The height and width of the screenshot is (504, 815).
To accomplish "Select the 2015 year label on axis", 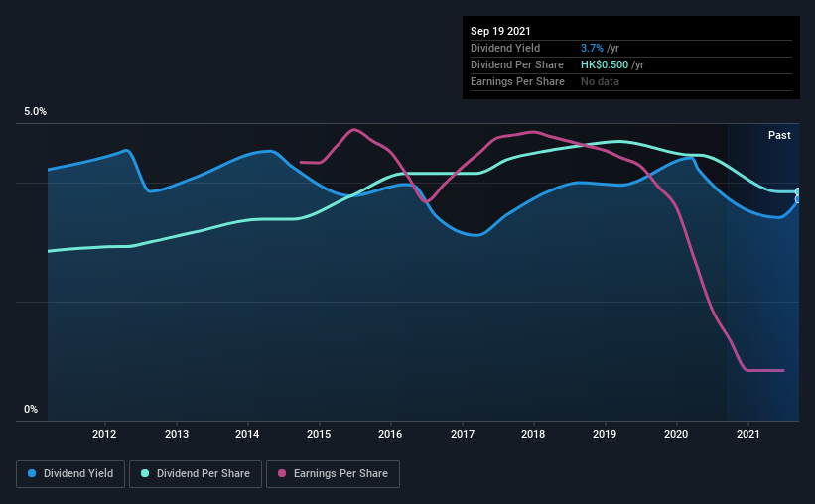I will 319,434.
